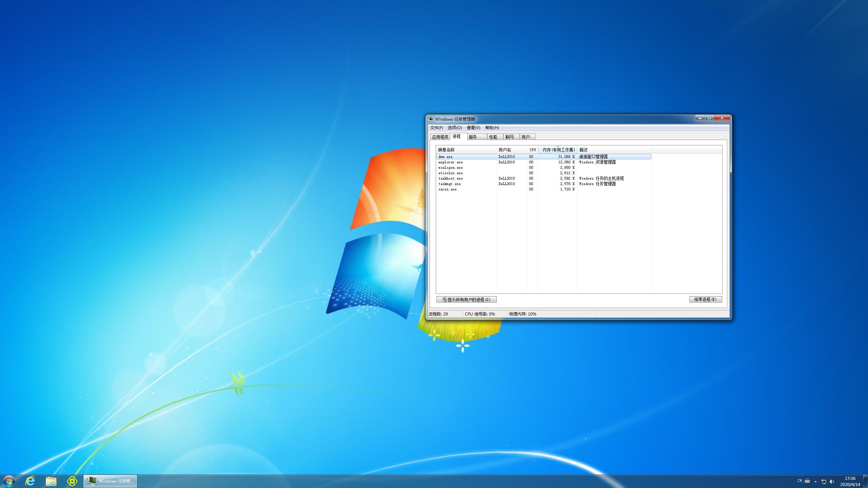Click the 结束进程(E) button

pos(706,300)
